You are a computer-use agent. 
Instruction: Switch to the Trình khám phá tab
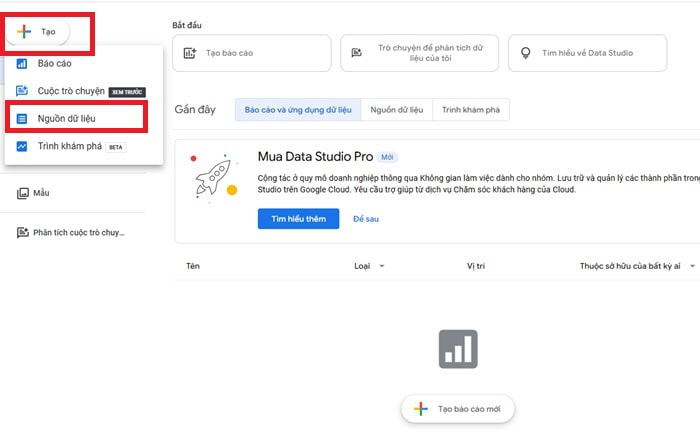pos(471,110)
